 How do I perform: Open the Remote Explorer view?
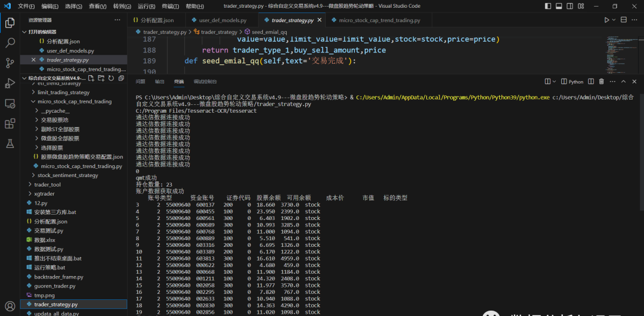point(10,103)
